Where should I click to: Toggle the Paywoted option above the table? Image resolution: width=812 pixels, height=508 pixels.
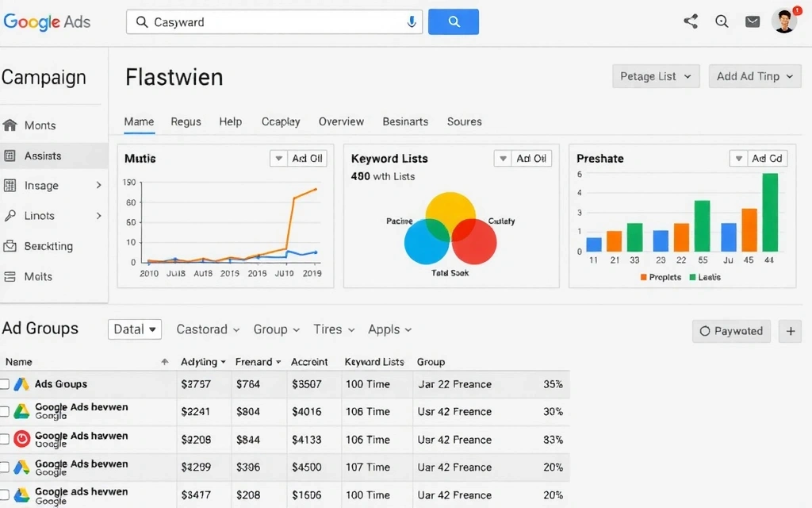[x=731, y=332]
